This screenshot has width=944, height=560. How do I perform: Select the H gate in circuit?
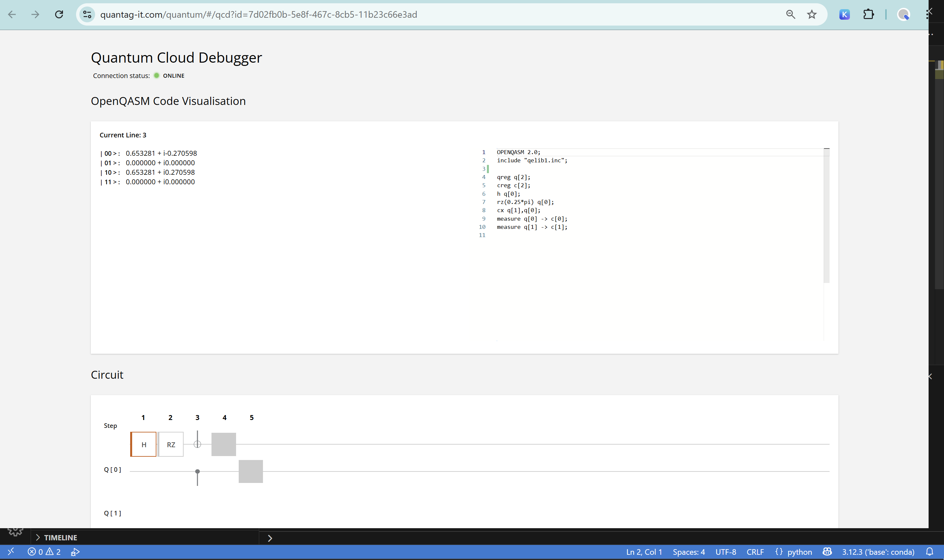click(x=143, y=445)
